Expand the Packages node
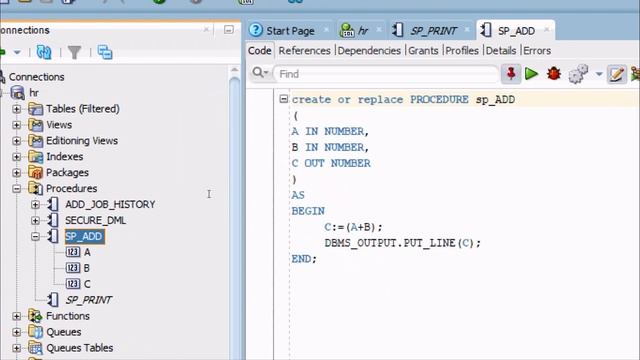Image resolution: width=640 pixels, height=360 pixels. [x=16, y=173]
